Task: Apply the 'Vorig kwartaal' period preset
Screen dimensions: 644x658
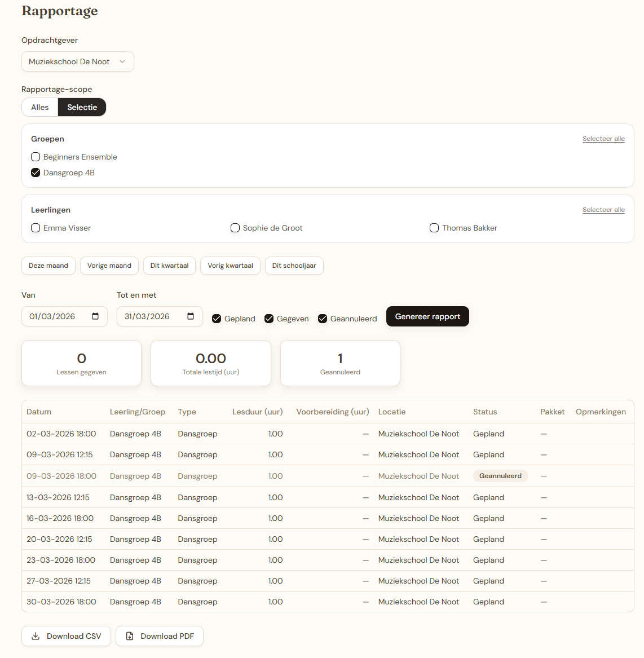Action: (x=230, y=265)
